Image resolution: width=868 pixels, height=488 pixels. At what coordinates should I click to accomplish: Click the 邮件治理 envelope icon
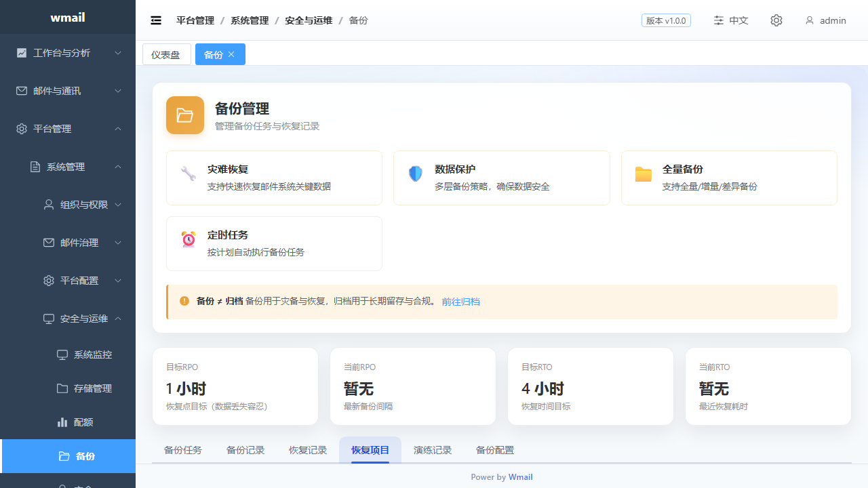click(49, 243)
